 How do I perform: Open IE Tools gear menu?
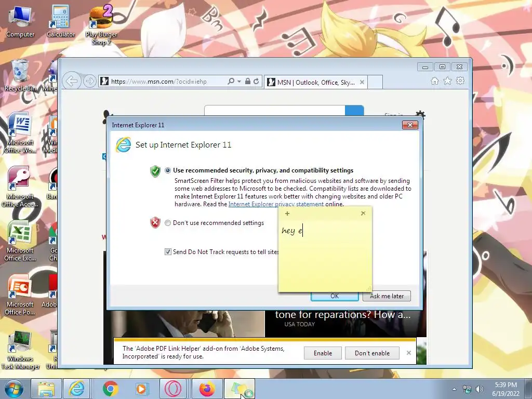460,81
